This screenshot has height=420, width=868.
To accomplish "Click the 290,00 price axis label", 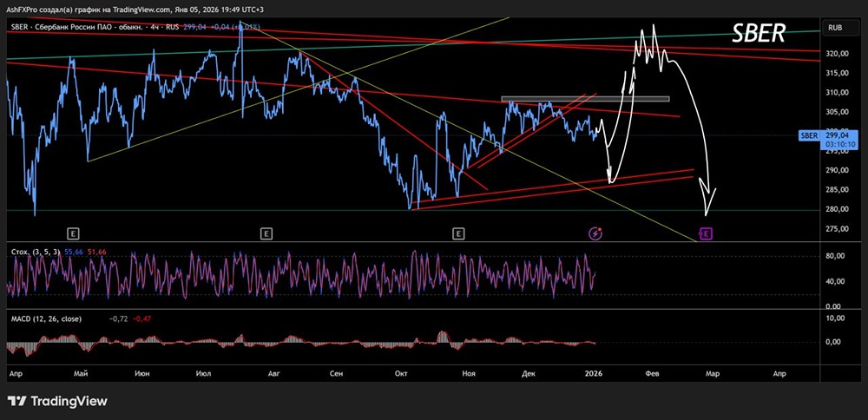I will 836,170.
